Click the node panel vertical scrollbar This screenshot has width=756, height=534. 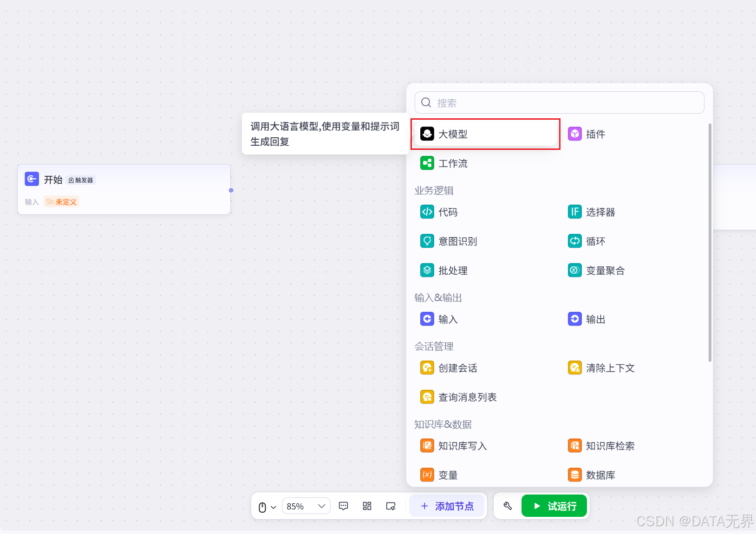coord(710,242)
